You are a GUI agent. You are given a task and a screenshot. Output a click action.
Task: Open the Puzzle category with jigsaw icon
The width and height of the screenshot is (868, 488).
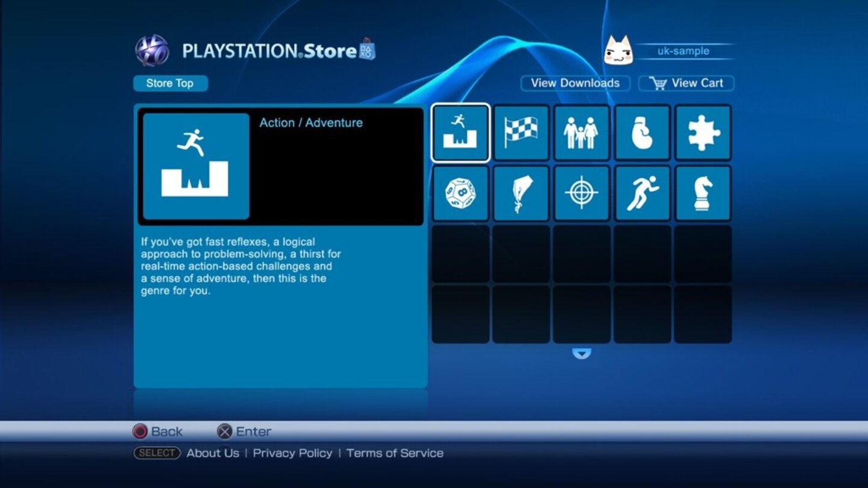point(703,133)
